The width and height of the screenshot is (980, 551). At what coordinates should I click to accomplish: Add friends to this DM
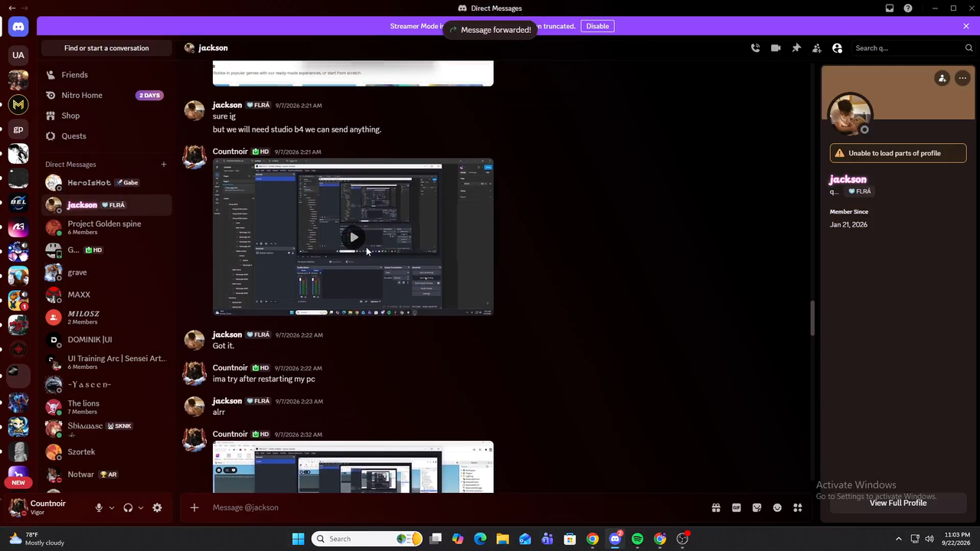(817, 48)
